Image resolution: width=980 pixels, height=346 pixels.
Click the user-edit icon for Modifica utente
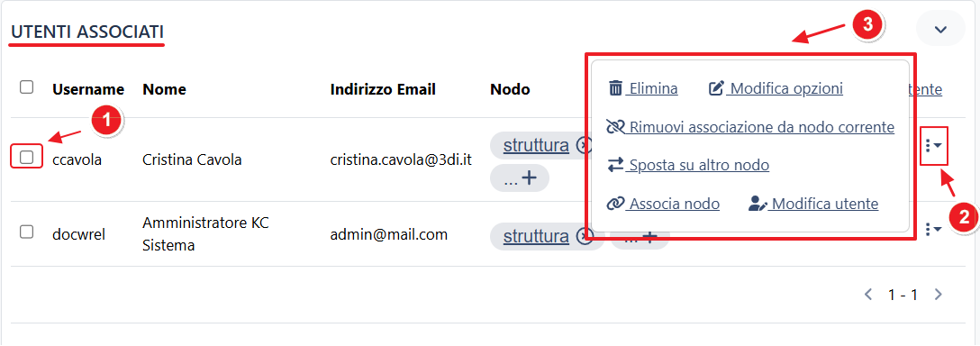(x=758, y=204)
